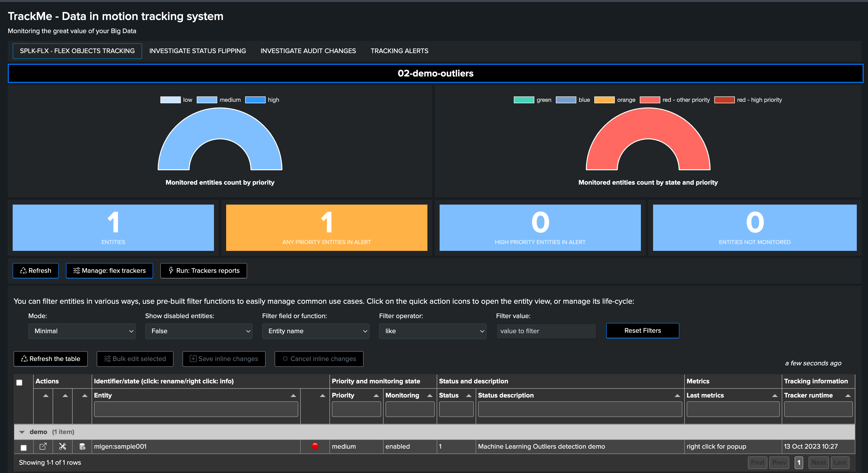Sort Priority column with its arrow icon

376,396
